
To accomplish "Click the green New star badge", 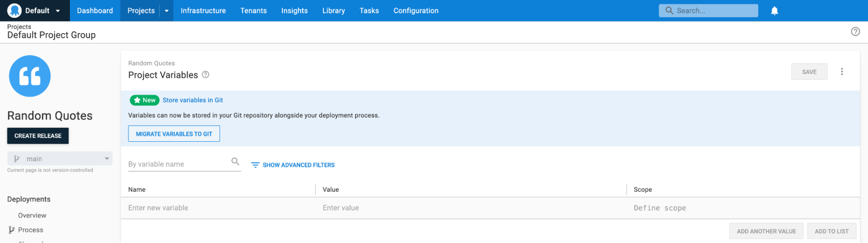I will [144, 100].
